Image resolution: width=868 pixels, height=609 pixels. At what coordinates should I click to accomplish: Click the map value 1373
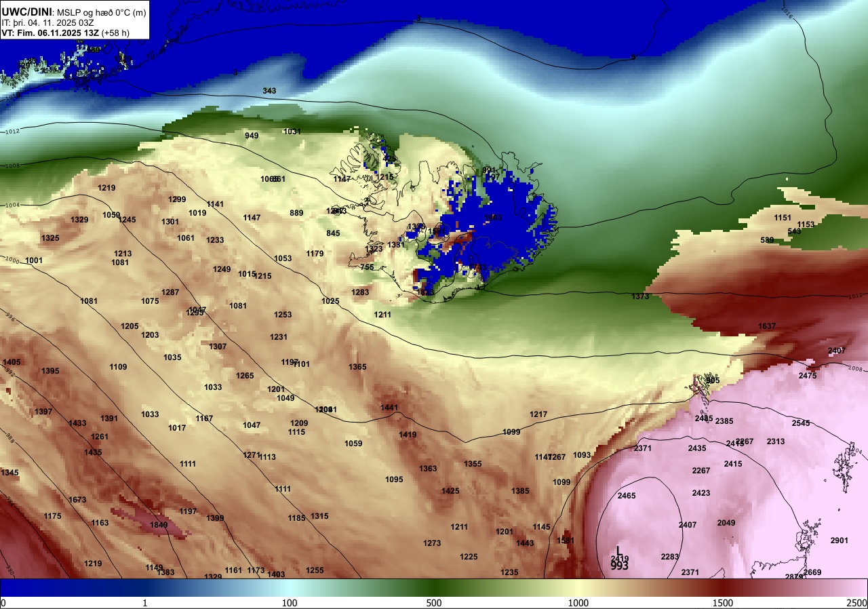640,296
